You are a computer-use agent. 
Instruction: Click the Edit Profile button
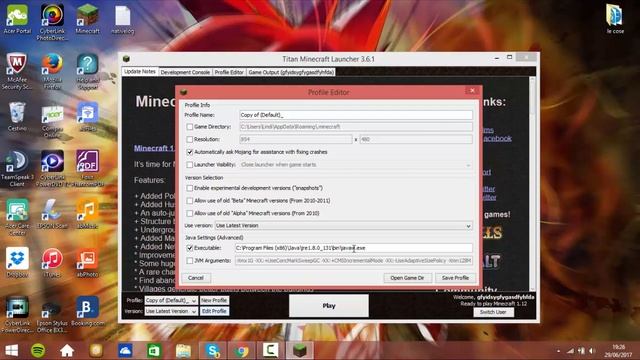pyautogui.click(x=214, y=311)
